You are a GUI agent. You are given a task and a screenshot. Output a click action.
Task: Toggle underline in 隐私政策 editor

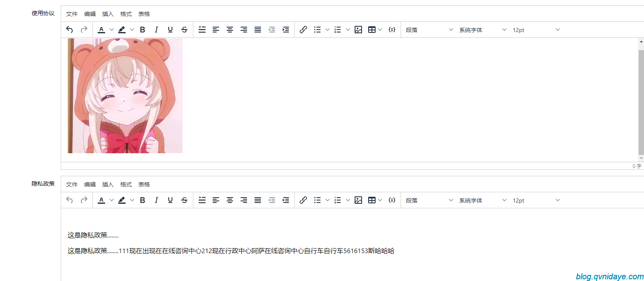click(170, 200)
